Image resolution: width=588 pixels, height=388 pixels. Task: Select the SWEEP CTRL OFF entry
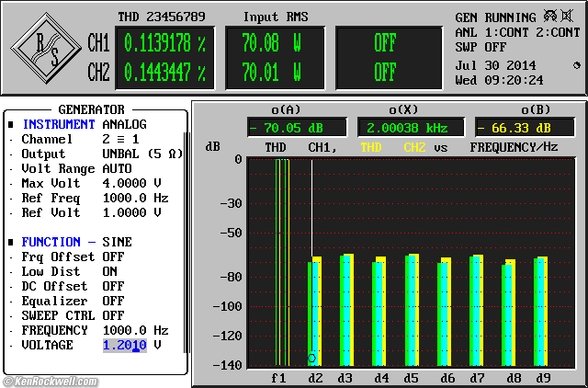tap(112, 315)
